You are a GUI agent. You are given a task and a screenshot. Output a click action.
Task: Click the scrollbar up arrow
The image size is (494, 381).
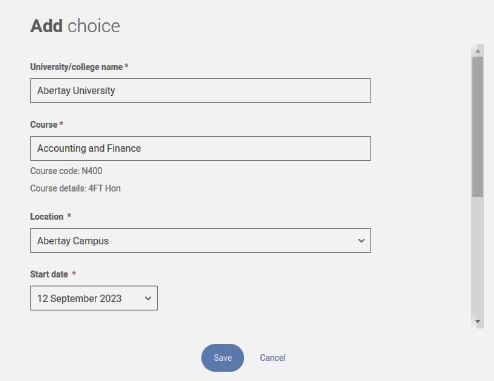pos(478,51)
